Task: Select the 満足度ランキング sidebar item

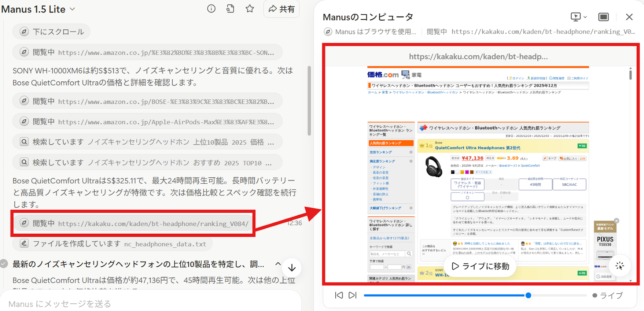Action: [391, 161]
